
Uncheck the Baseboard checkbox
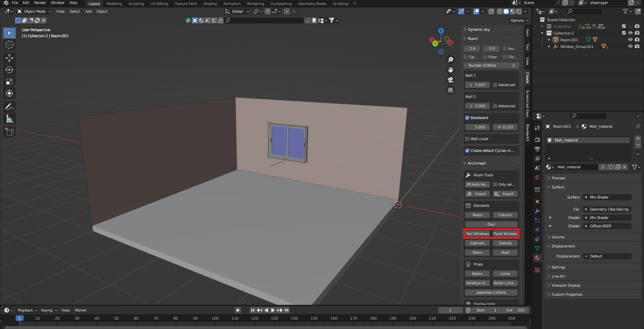467,118
